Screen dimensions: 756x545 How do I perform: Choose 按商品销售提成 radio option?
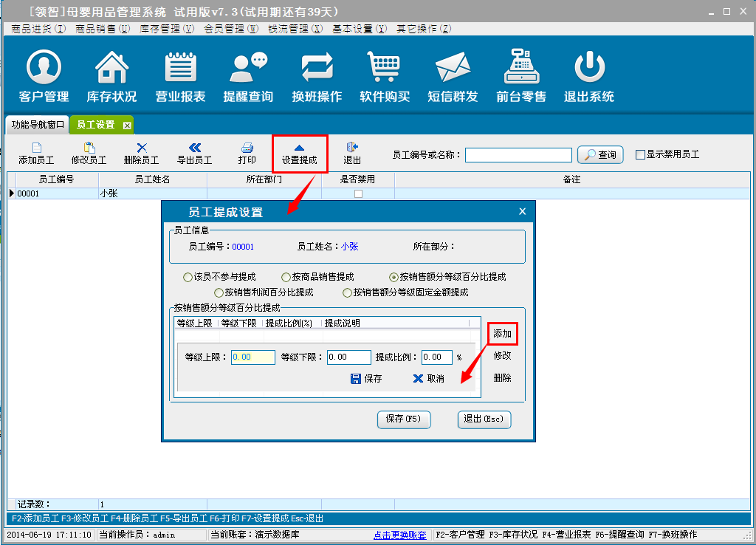click(286, 277)
